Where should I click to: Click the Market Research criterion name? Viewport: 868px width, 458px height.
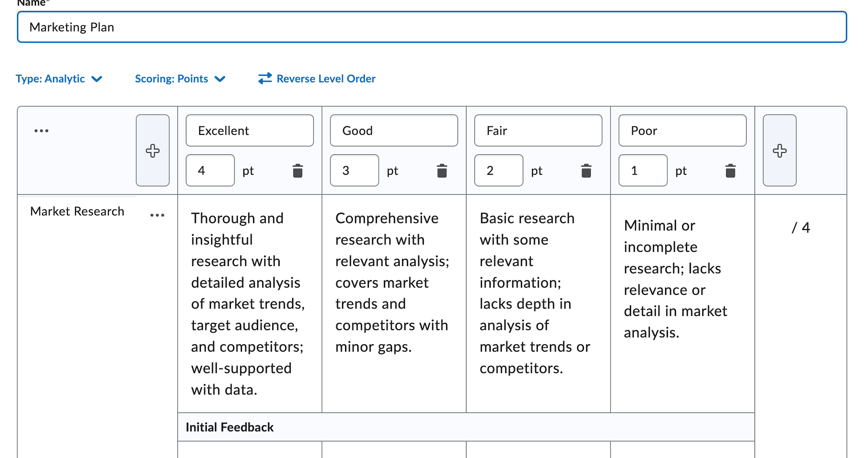77,211
